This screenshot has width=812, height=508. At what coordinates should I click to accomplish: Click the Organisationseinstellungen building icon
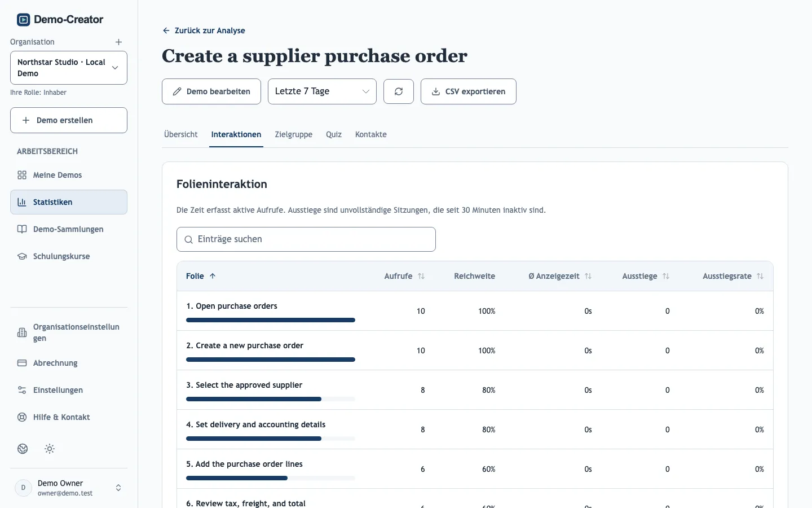pyautogui.click(x=22, y=332)
